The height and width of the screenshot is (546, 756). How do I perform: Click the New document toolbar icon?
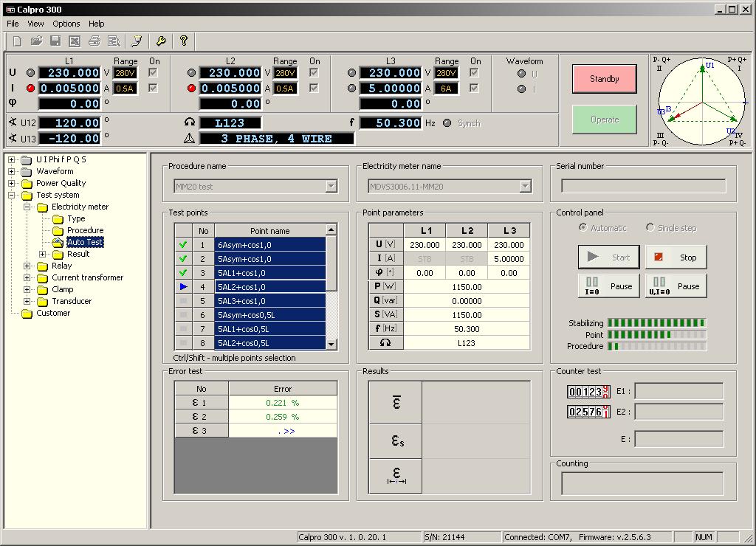tap(18, 41)
